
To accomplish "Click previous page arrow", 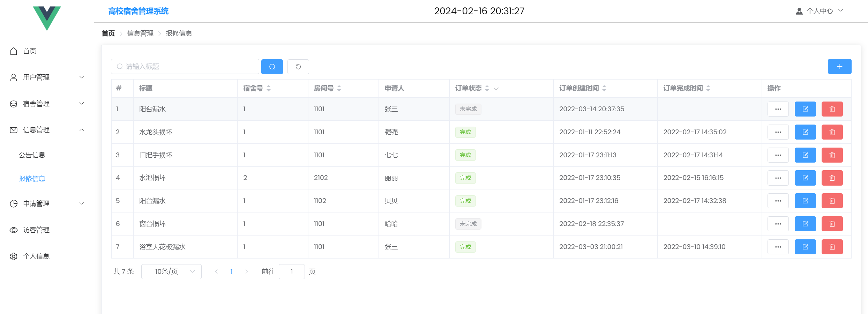I will click(x=216, y=271).
